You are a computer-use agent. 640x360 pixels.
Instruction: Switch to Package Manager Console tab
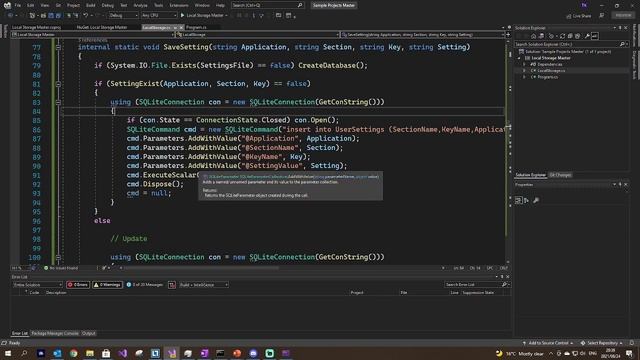click(55, 333)
